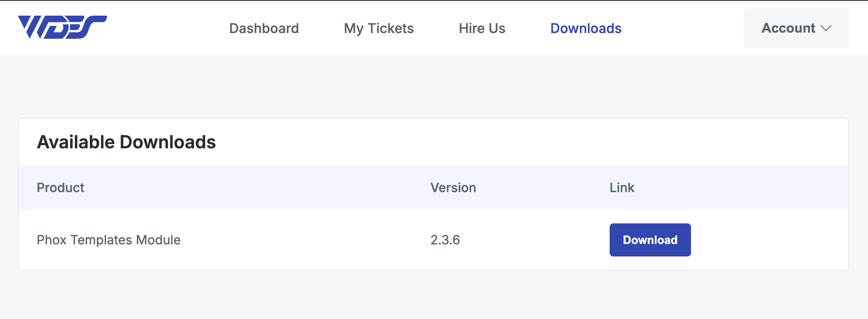This screenshot has height=319, width=868.
Task: Click the word Phox in product row
Action: pos(51,240)
